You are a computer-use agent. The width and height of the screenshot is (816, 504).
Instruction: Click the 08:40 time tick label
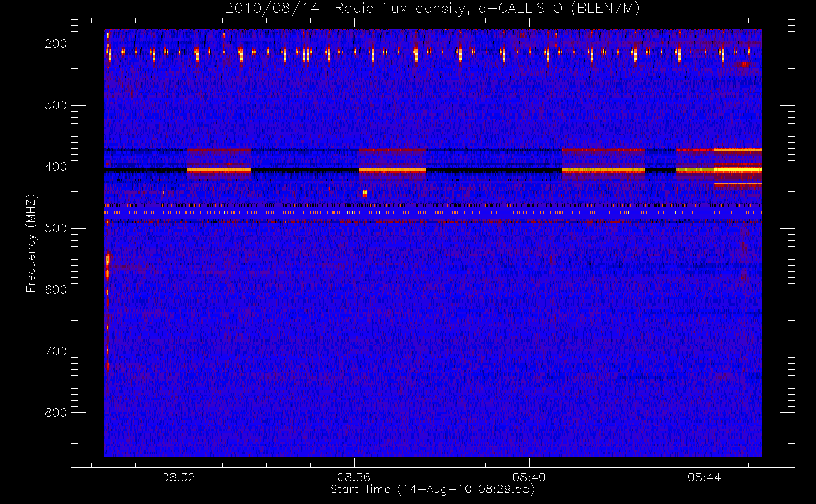pyautogui.click(x=529, y=477)
